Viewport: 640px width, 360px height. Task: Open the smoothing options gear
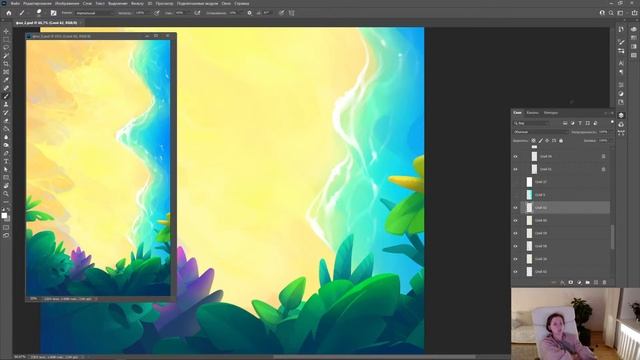[249, 13]
